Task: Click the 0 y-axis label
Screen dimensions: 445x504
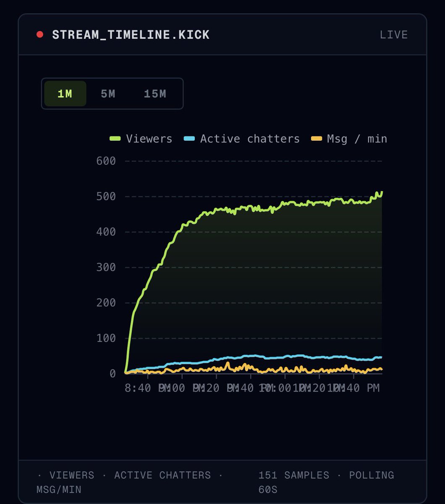Action: pos(113,373)
